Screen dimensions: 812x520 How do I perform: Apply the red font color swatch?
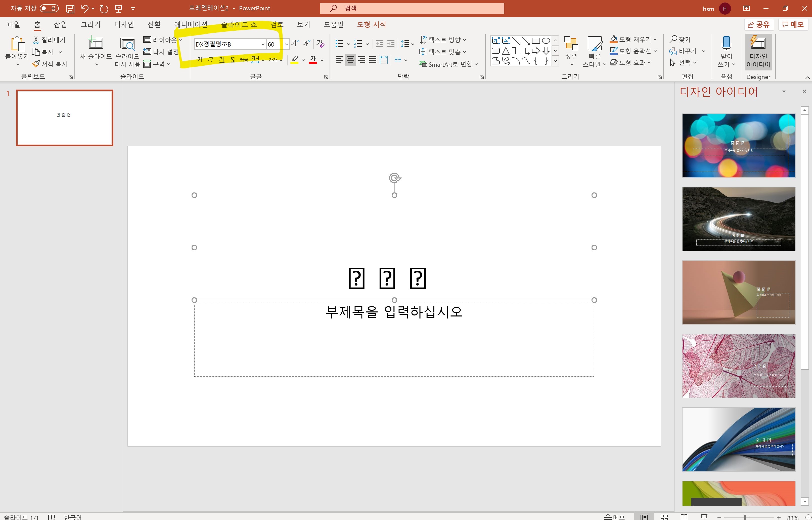click(x=313, y=60)
